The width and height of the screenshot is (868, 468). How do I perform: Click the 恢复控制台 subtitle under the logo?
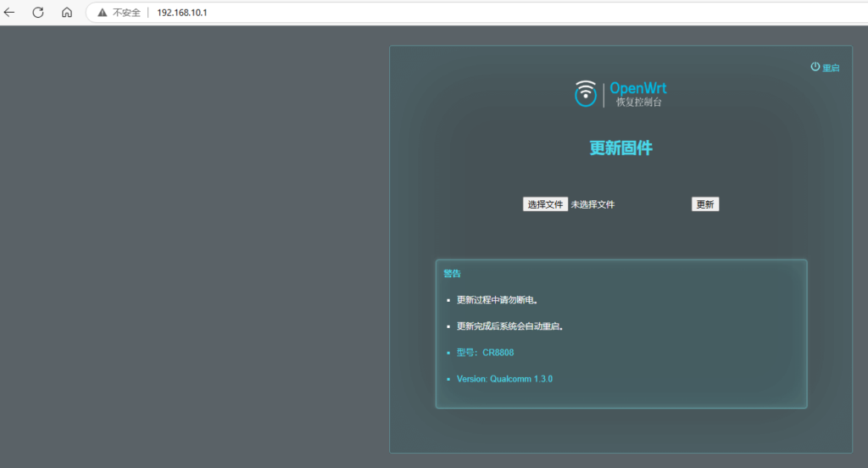(x=637, y=103)
